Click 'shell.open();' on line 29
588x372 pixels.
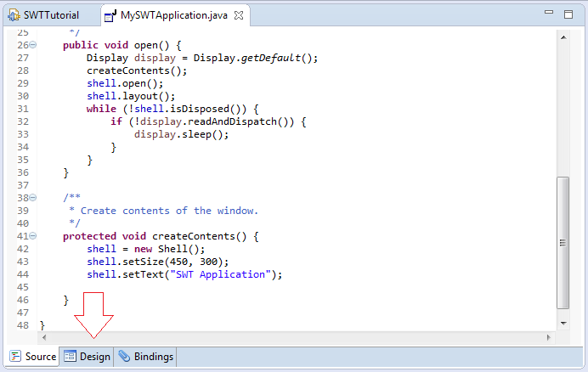pos(125,83)
